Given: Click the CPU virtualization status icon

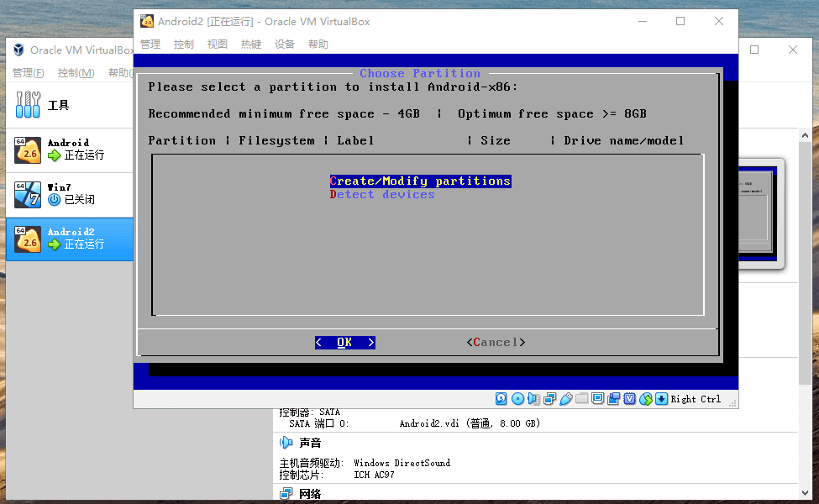Looking at the screenshot, I should tap(630, 399).
